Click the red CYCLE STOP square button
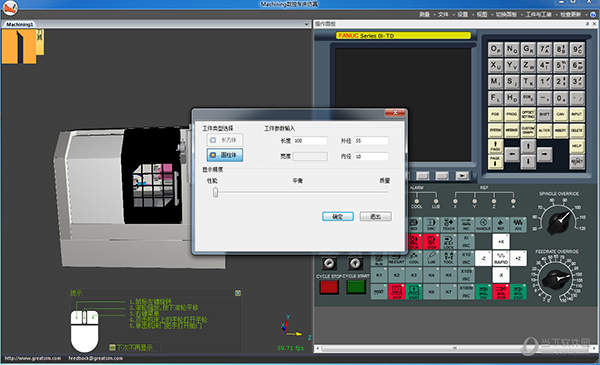Image resolution: width=600 pixels, height=365 pixels. [x=329, y=287]
